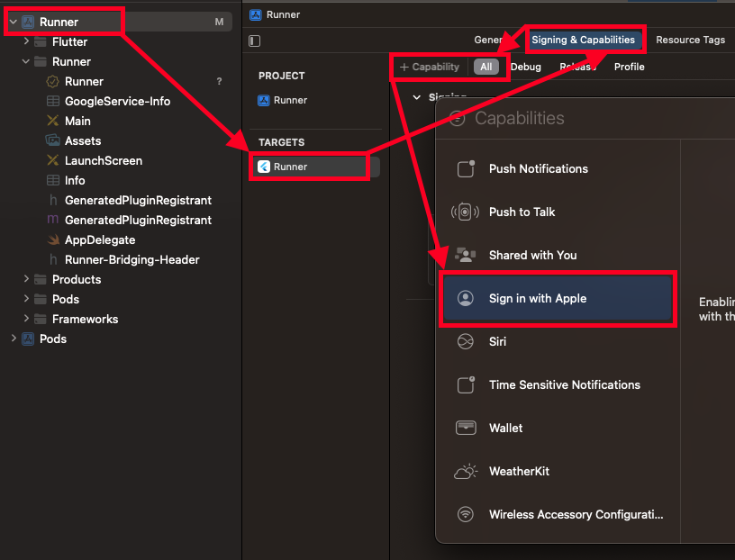Image resolution: width=735 pixels, height=560 pixels.
Task: Collapse the Runner group folder
Action: point(26,61)
